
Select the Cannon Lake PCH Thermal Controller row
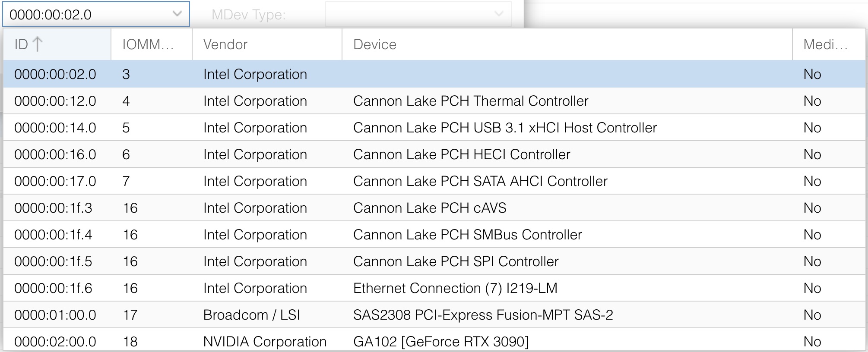[x=259, y=101]
